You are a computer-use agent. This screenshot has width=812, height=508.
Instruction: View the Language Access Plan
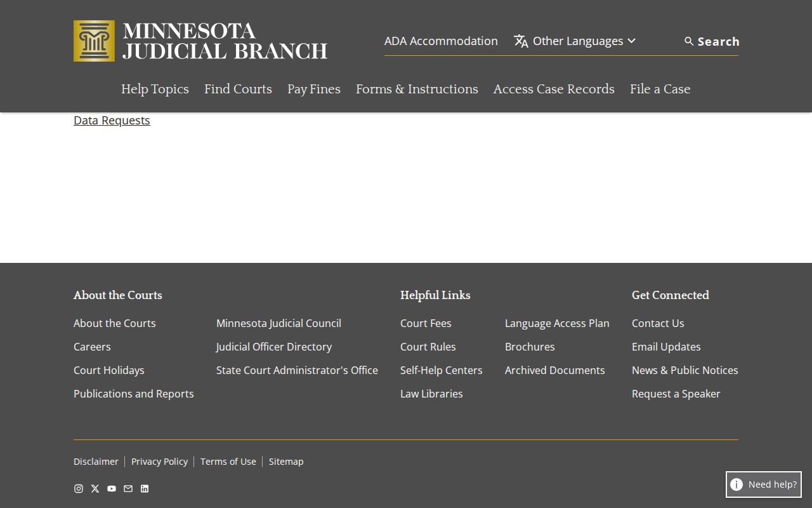tap(557, 323)
